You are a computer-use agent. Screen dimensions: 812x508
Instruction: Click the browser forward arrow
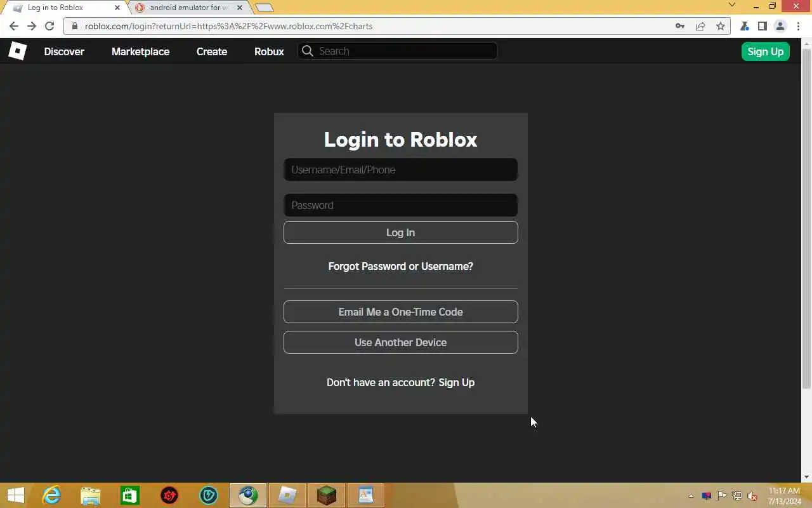pos(32,26)
